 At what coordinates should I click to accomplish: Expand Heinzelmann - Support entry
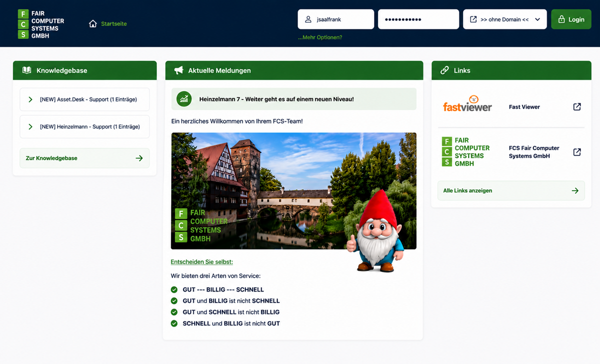coord(84,127)
